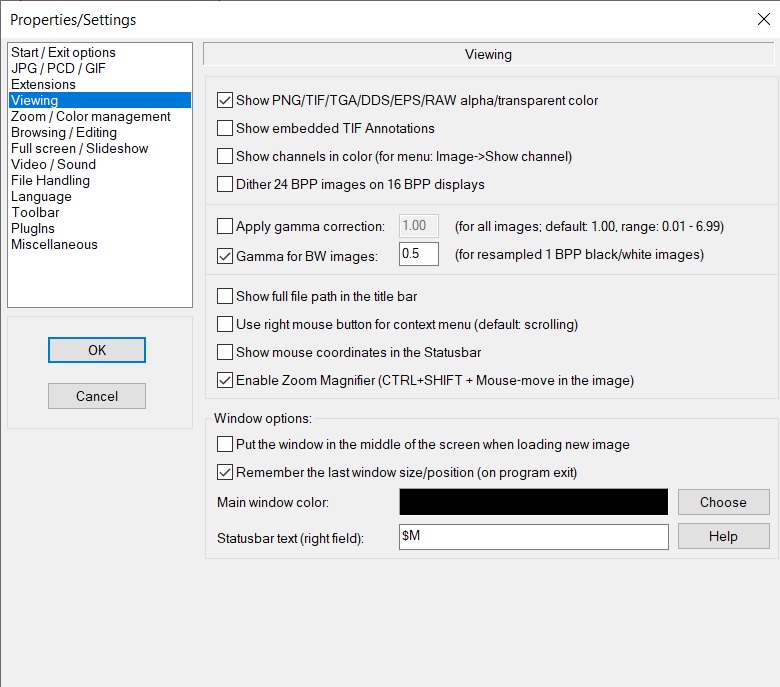Enable Apply gamma correction checkbox
The image size is (780, 687).
click(x=225, y=226)
